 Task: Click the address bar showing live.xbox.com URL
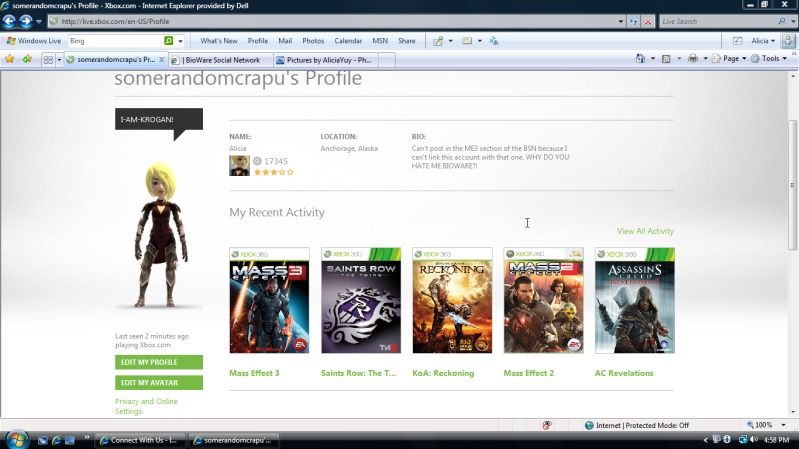[332, 21]
